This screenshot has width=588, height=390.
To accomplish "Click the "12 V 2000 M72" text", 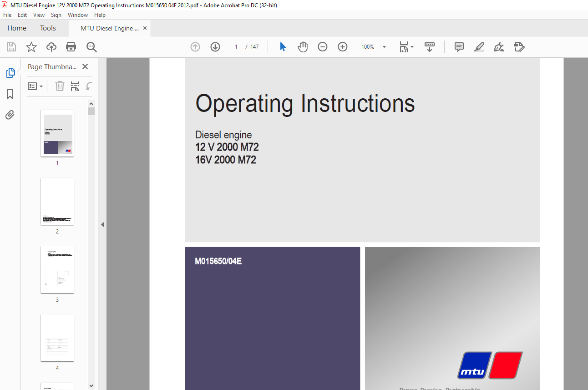I will tap(227, 147).
